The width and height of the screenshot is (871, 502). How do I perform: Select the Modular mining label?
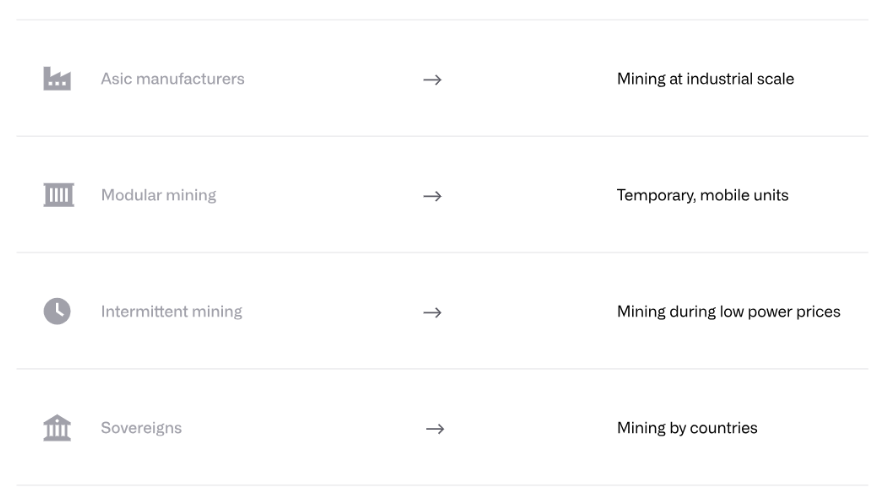pos(158,195)
